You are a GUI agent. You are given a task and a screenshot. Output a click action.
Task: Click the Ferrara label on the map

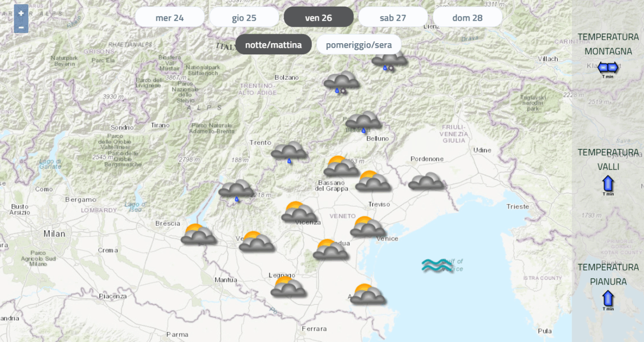314,329
